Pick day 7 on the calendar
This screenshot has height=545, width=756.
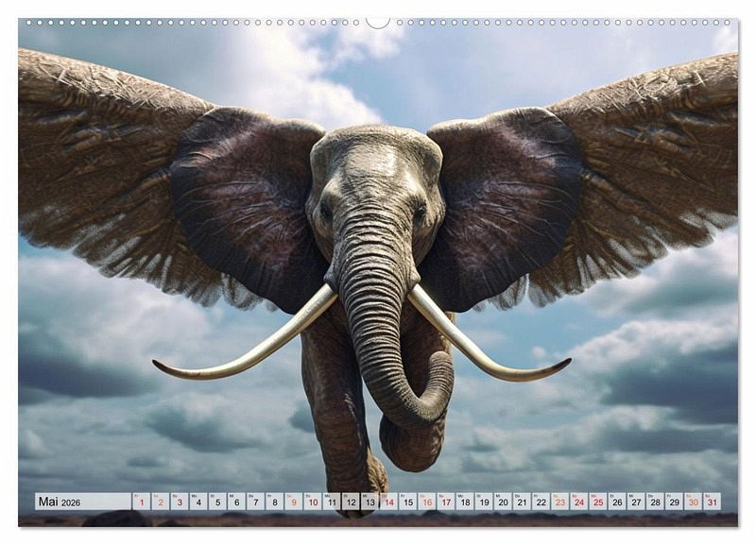point(255,502)
